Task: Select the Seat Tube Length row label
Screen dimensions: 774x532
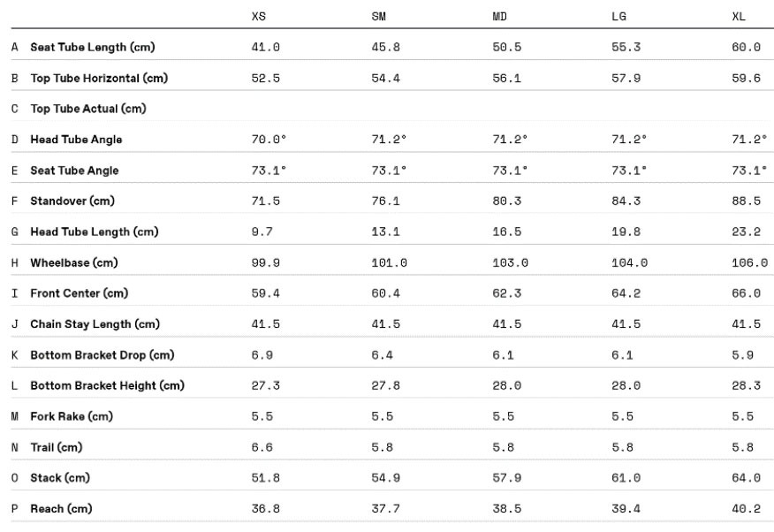Action: tap(93, 48)
